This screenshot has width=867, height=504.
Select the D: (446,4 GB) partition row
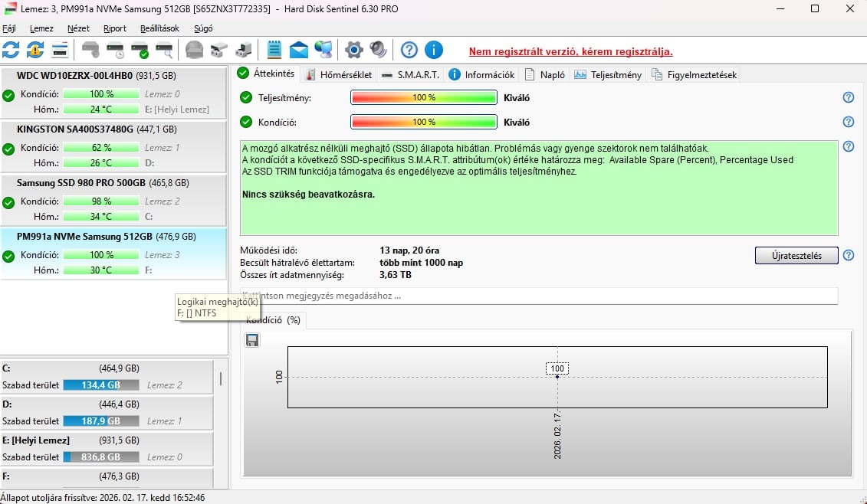point(107,413)
